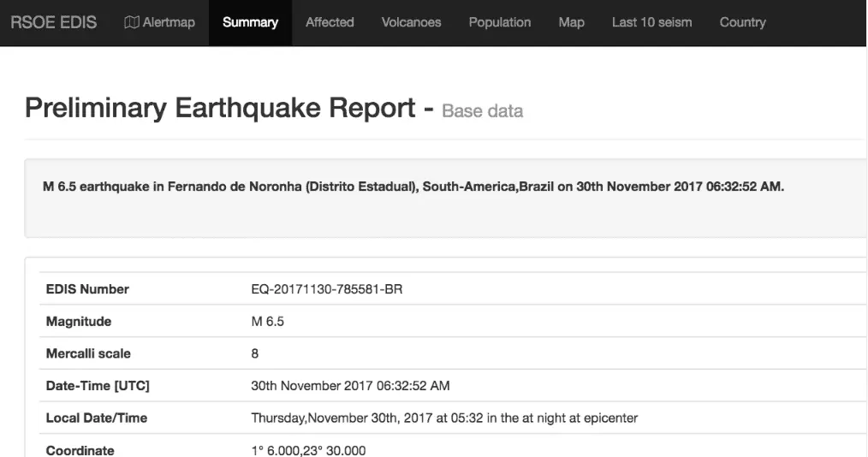
Task: Click the Magnitude value M 6.5
Action: point(267,322)
